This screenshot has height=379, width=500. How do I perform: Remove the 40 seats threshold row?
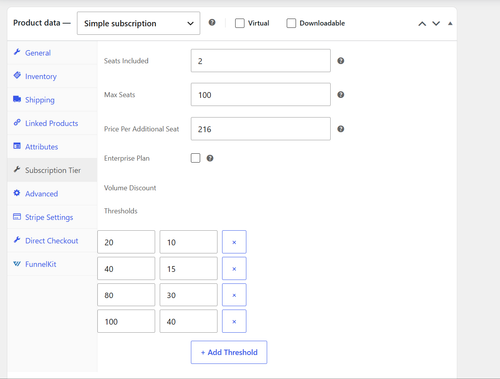(234, 268)
